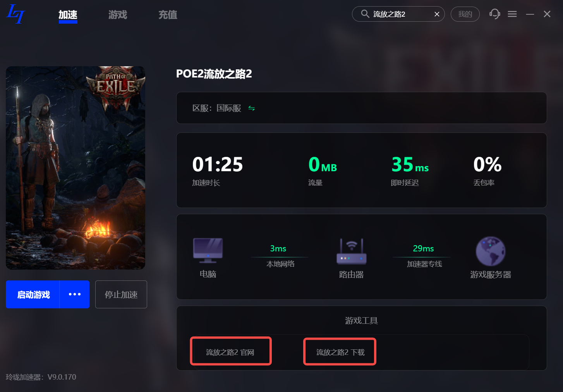Click the 区服: 国际服 label

pos(217,108)
